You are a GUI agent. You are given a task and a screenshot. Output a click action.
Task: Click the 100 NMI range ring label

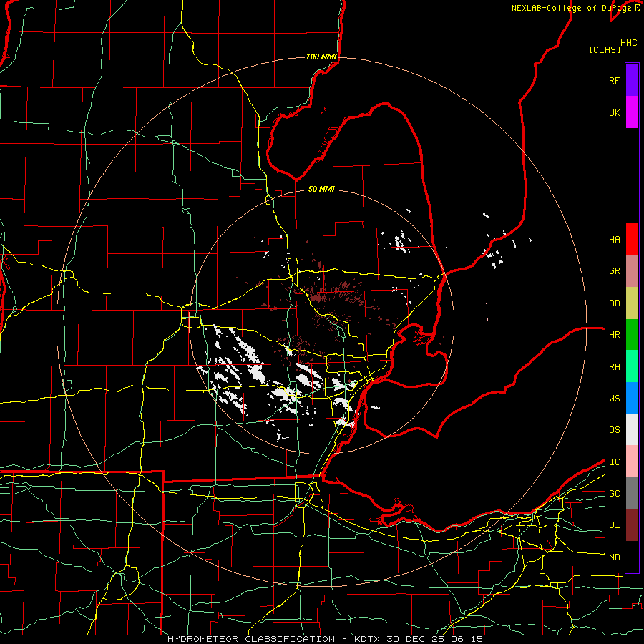(x=321, y=57)
